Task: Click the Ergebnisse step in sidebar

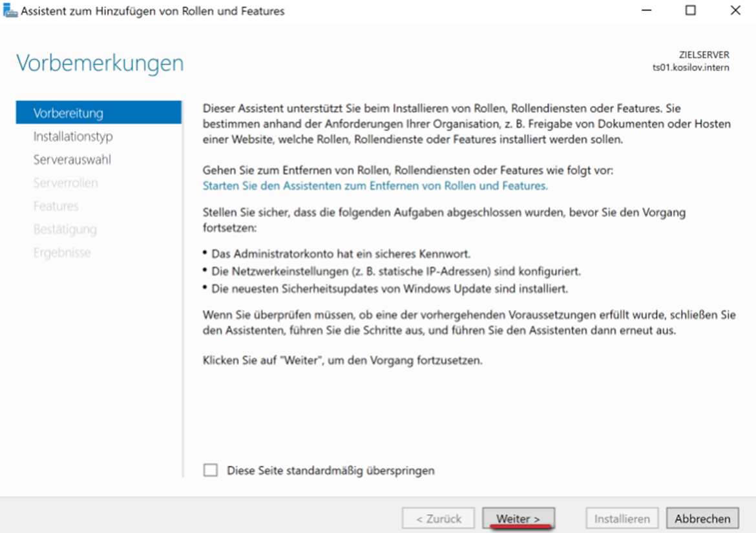Action: coord(62,253)
